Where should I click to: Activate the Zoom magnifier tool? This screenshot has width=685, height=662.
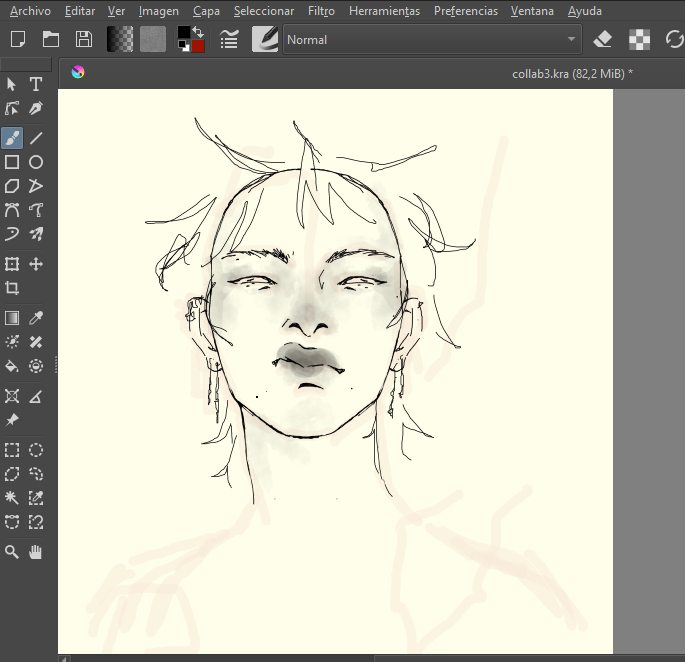click(x=12, y=551)
